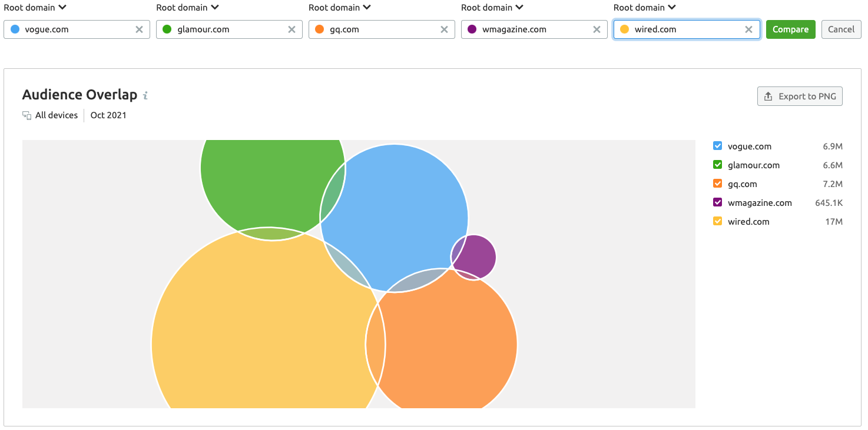The height and width of the screenshot is (430, 868).
Task: Focus the wired.com input field
Action: coord(687,29)
